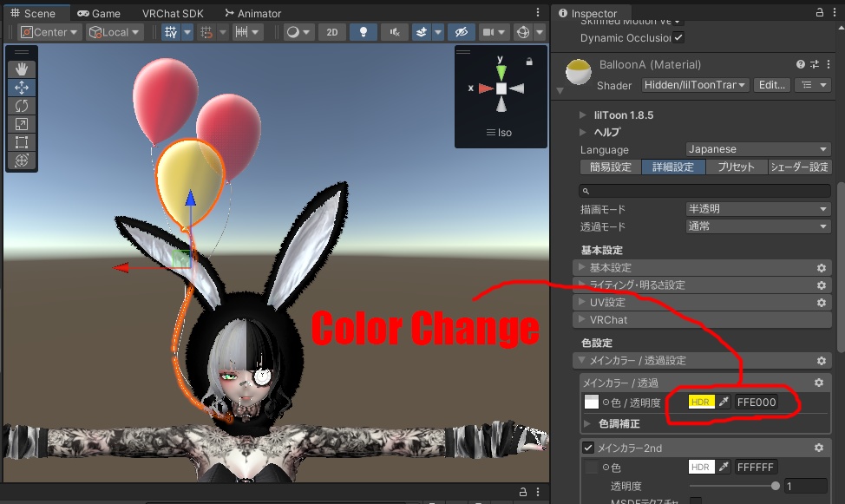Select the シェーダー設定 tab
Screen dimensions: 845x504
799,167
